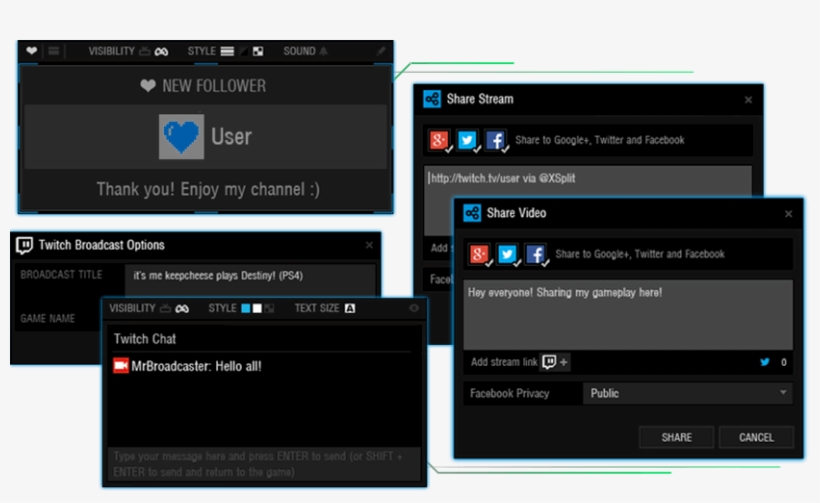Click 'Thank you! Enjoy my channel :)' text
The width and height of the screenshot is (820, 503).
point(208,189)
